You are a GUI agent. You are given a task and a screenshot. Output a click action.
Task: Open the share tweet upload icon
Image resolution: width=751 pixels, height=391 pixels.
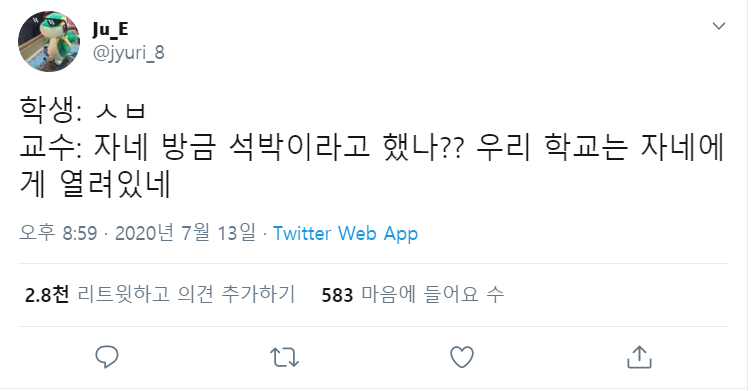tap(639, 357)
